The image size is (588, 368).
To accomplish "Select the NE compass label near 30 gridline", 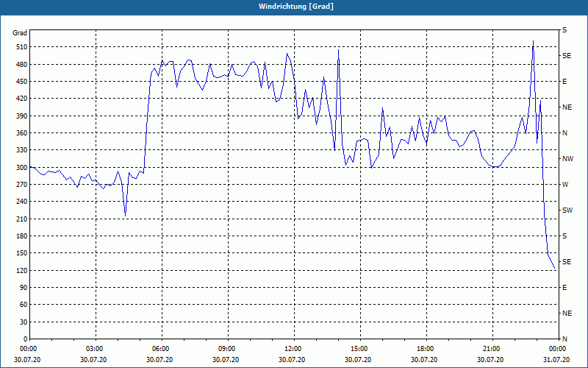I will pos(567,314).
